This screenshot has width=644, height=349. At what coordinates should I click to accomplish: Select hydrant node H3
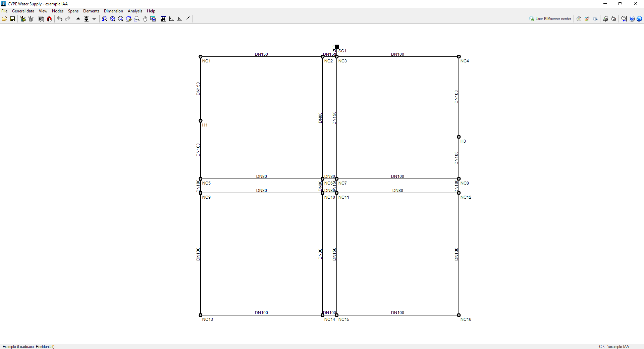click(459, 137)
